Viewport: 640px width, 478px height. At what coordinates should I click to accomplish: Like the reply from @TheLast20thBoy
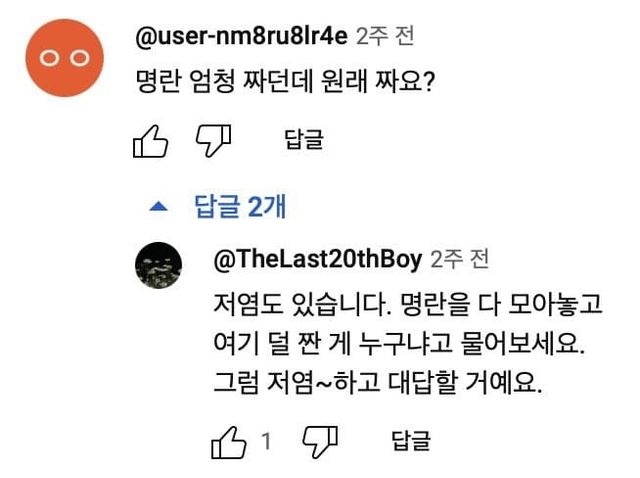[227, 441]
